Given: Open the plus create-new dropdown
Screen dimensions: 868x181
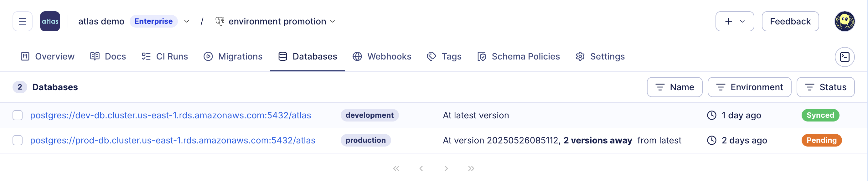Looking at the screenshot, I should coord(734,21).
